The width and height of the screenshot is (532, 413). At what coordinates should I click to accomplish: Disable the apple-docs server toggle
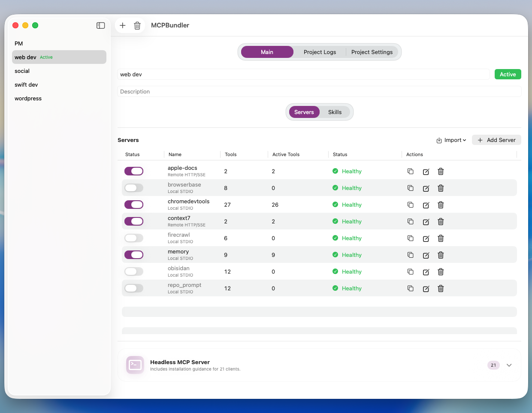click(x=134, y=171)
